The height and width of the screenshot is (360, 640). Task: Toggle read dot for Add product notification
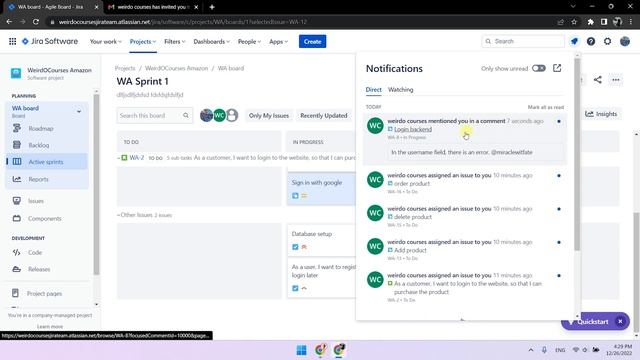pyautogui.click(x=559, y=242)
